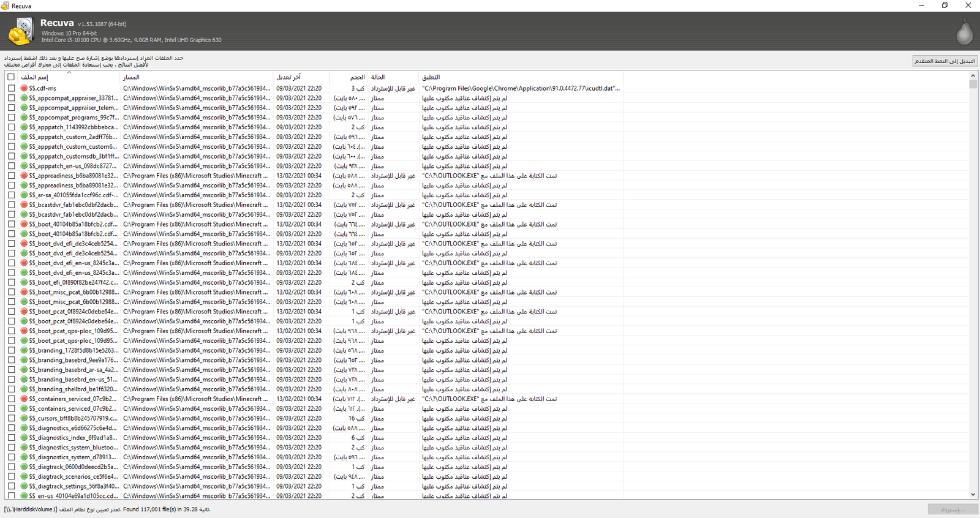This screenshot has width=980, height=518.
Task: Click the red status dot of $$.cdf-ms
Action: (x=24, y=88)
